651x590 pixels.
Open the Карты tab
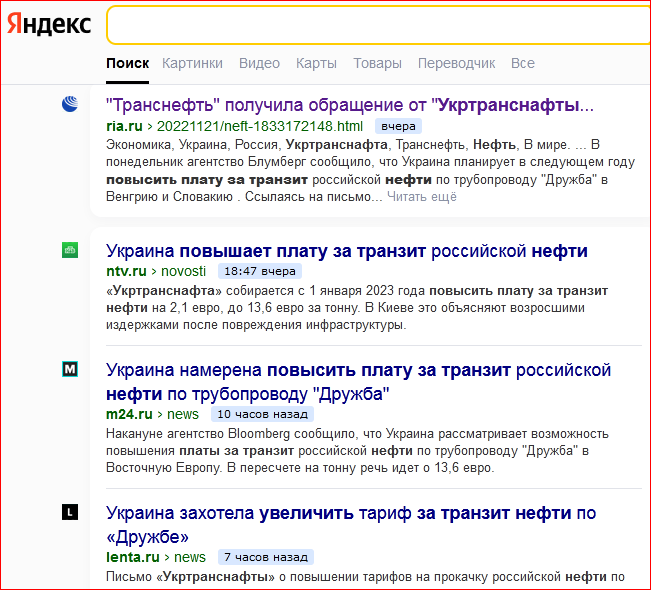tap(316, 63)
